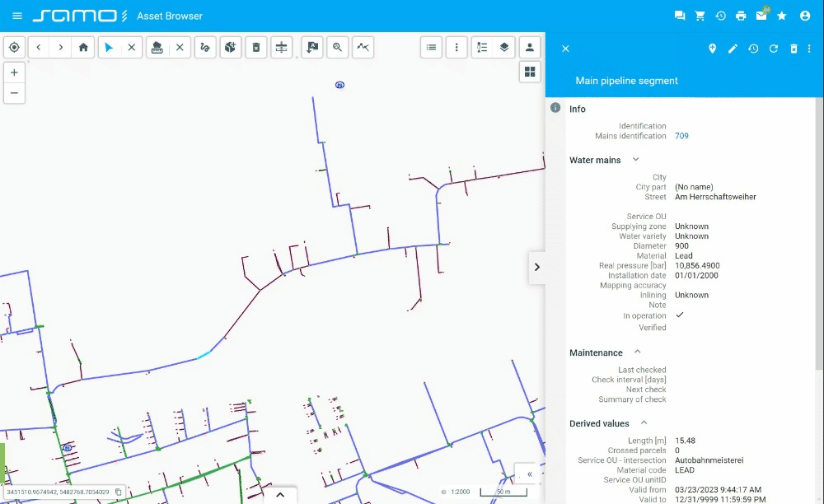
Task: Open the Mains identification link 709
Action: [681, 135]
